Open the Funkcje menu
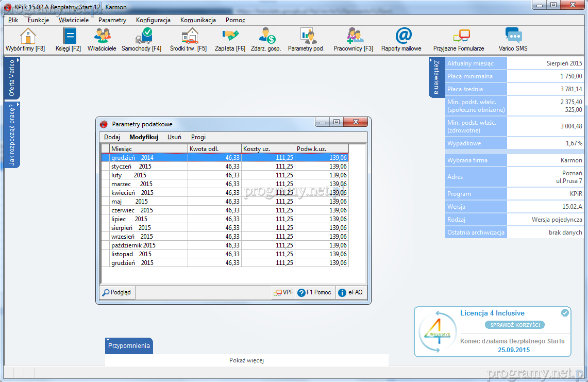 39,20
